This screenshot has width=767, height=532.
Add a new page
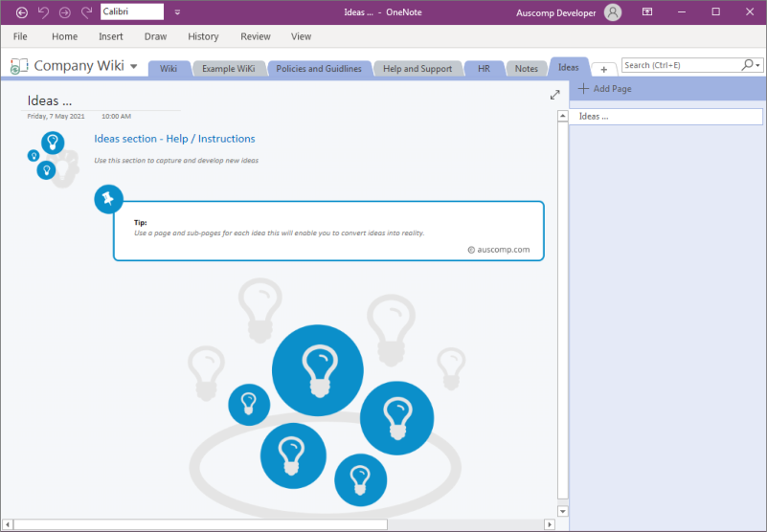tap(605, 89)
